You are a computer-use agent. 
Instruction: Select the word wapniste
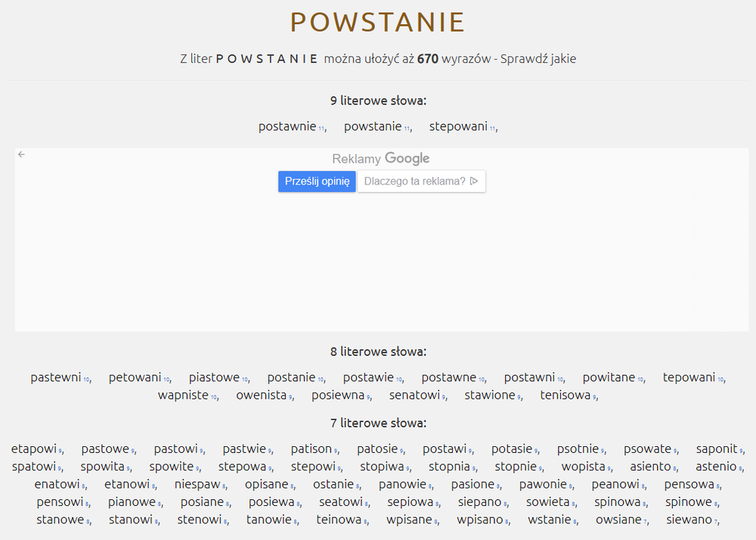pos(183,395)
